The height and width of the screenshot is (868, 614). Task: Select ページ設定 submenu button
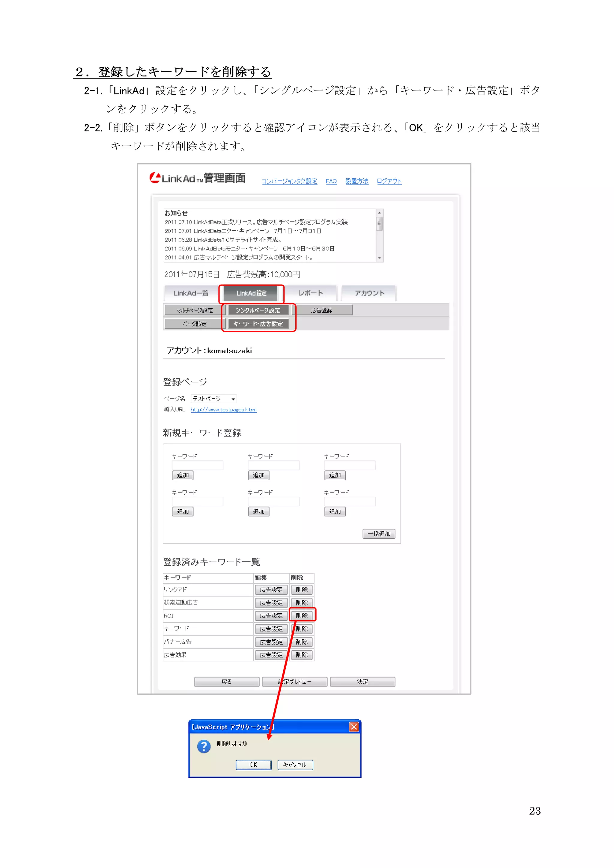pos(195,324)
